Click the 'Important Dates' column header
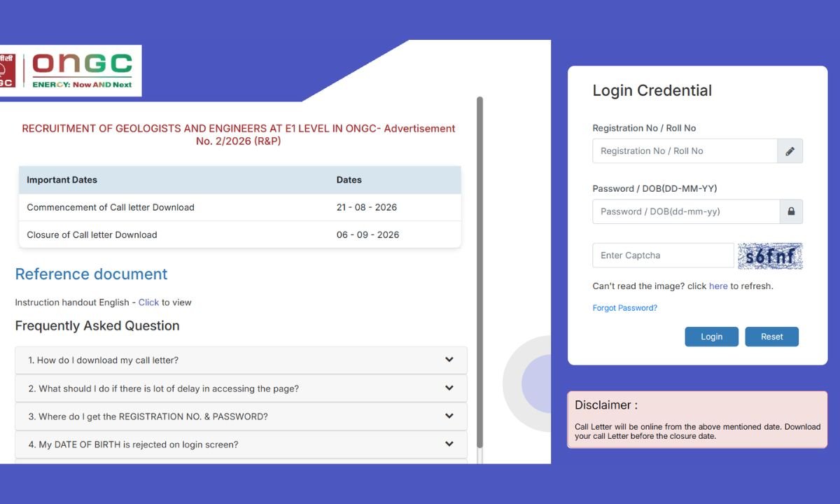840x504 pixels. point(62,180)
